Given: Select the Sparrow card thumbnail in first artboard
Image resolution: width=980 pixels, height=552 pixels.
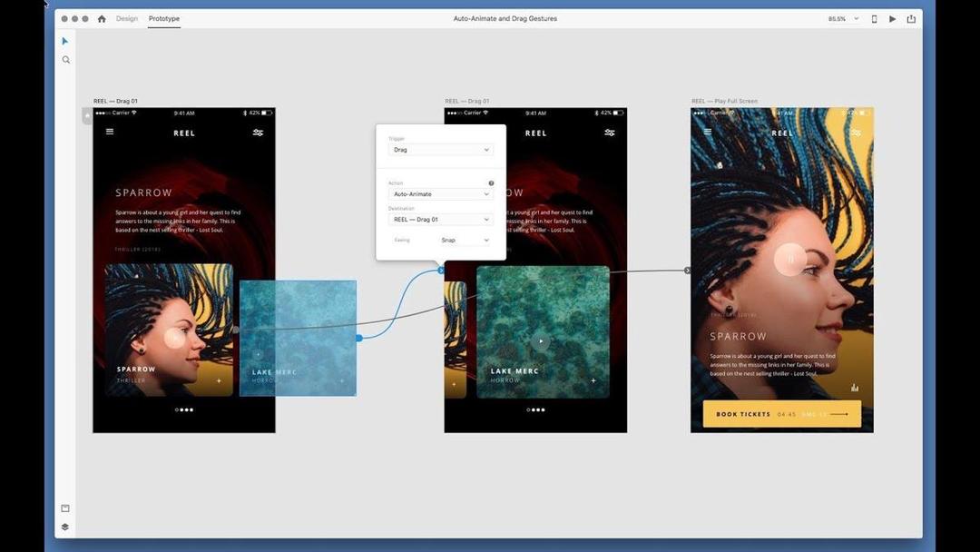Looking at the screenshot, I should [x=169, y=330].
